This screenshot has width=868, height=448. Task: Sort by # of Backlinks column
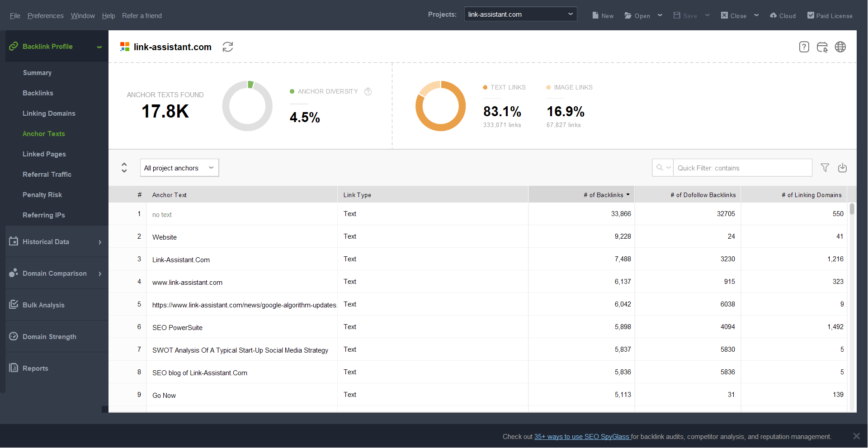(x=581, y=195)
